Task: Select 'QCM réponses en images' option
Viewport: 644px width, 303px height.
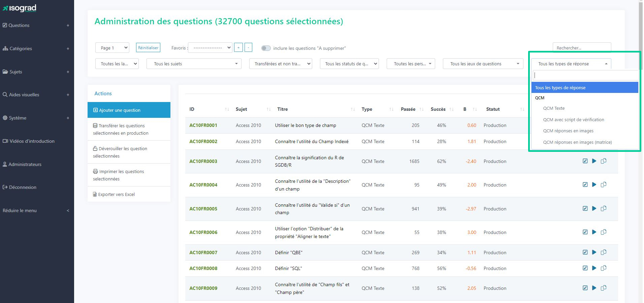Action: point(568,131)
